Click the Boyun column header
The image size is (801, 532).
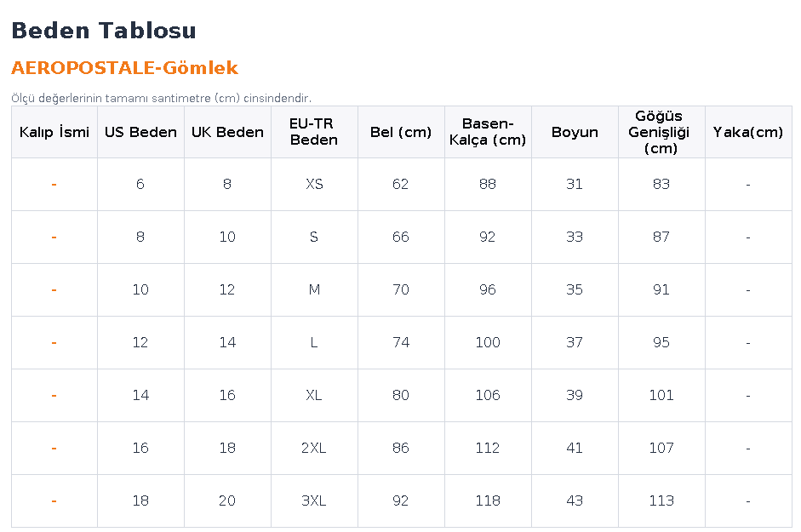(x=575, y=132)
